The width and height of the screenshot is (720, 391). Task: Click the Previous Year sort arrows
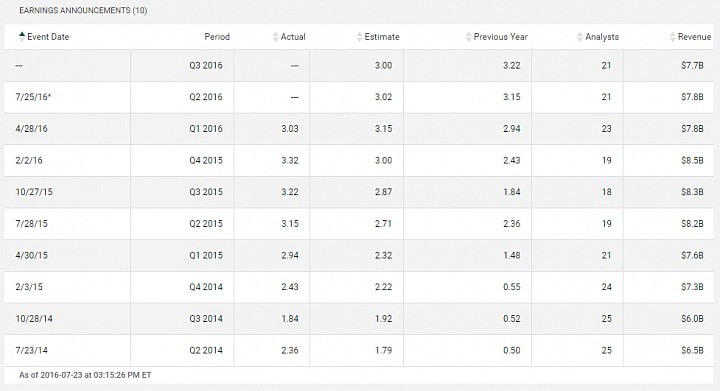click(468, 37)
